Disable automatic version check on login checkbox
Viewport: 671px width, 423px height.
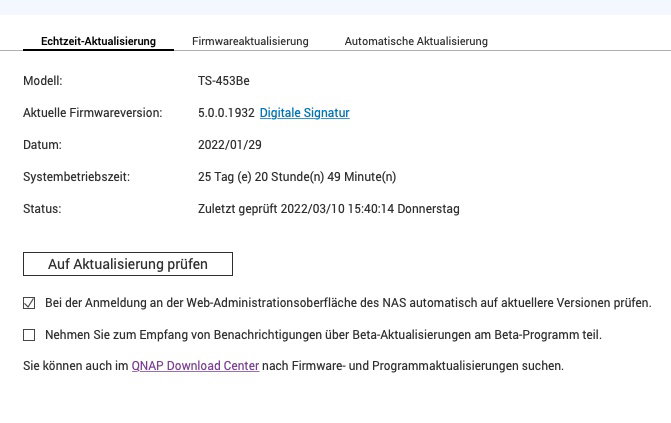pos(29,302)
